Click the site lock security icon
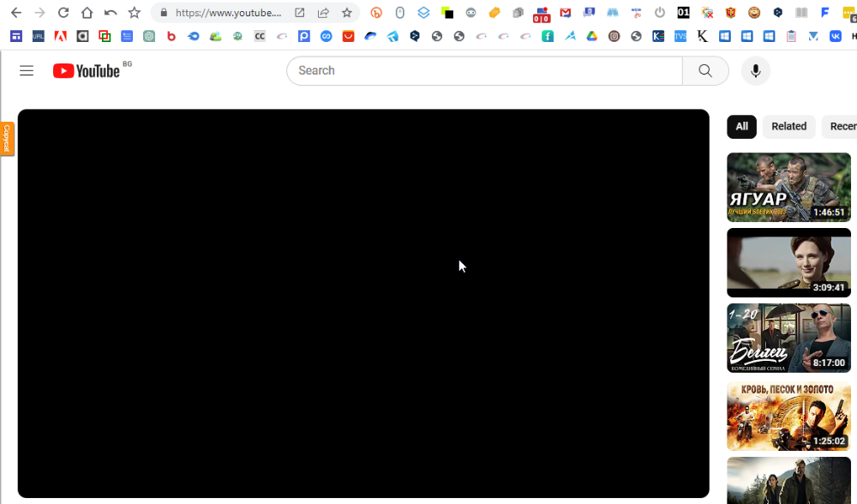 click(x=164, y=13)
